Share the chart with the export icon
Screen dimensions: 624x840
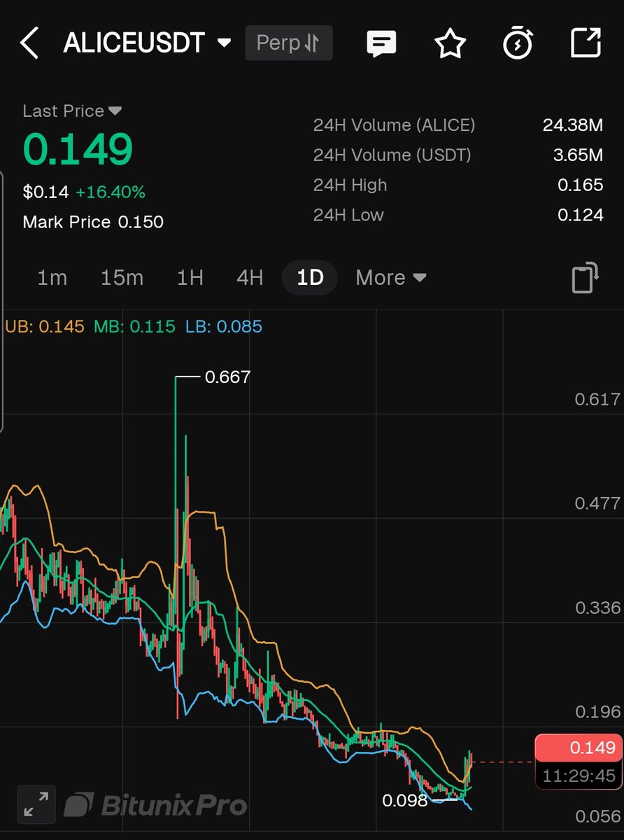point(586,43)
